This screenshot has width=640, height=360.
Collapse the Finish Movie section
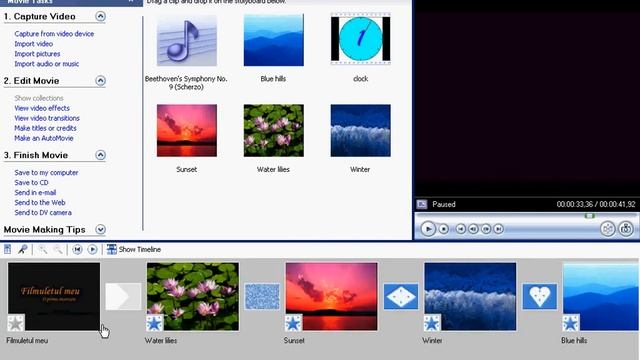(x=100, y=155)
